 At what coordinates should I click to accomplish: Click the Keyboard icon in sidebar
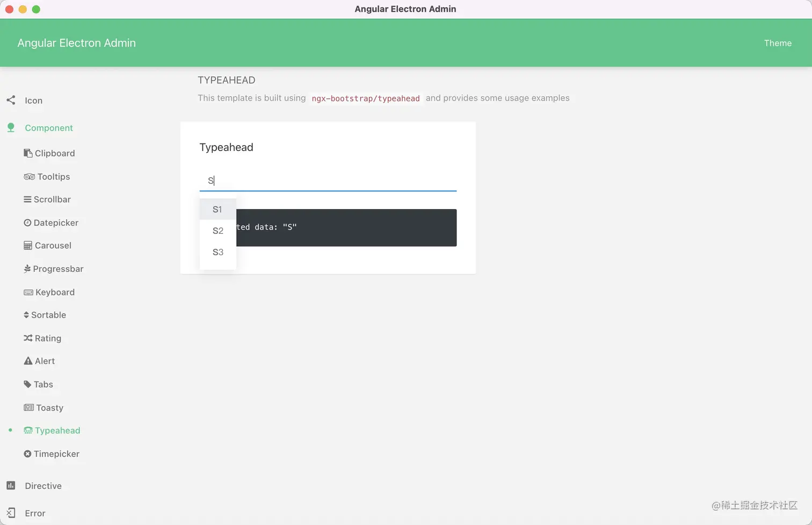pyautogui.click(x=28, y=292)
